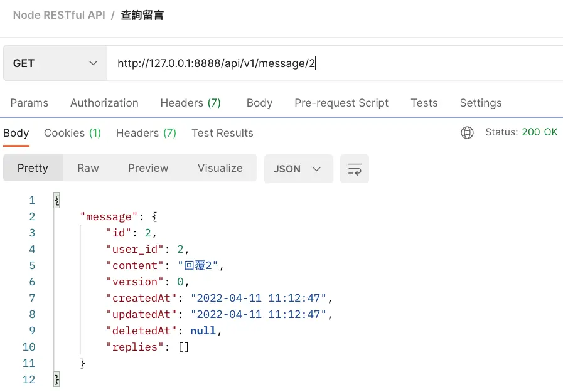Open the Pre-request Script tab
The width and height of the screenshot is (563, 392).
click(x=341, y=103)
